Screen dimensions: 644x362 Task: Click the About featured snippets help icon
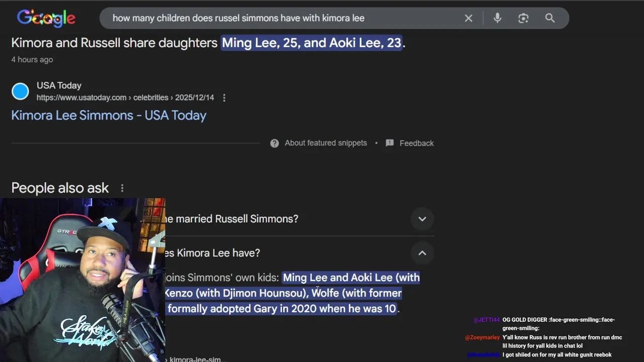tap(274, 143)
